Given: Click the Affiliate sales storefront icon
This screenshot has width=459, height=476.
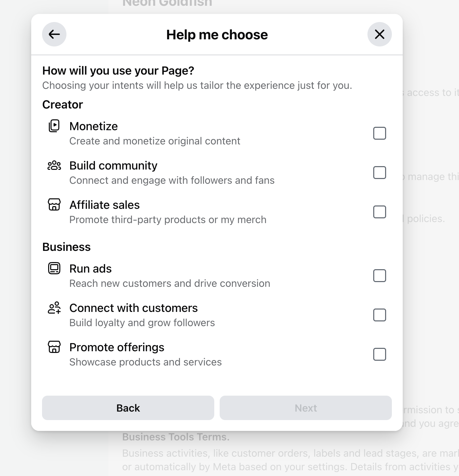Looking at the screenshot, I should coord(54,204).
